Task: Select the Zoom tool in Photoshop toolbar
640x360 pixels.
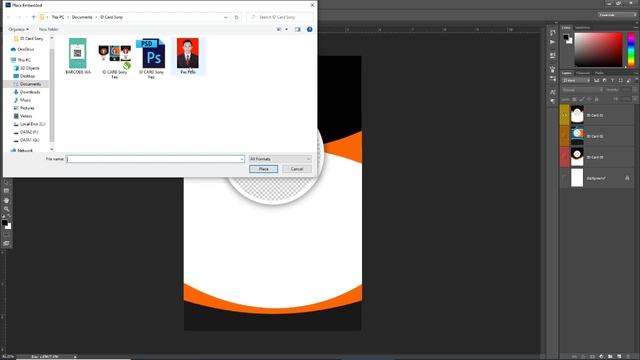Action: tap(6, 209)
